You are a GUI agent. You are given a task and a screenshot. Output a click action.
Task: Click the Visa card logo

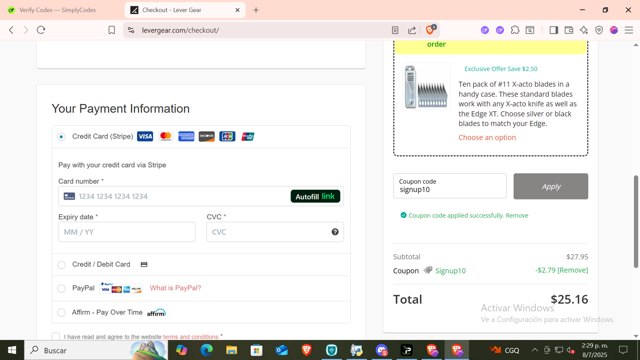click(x=145, y=136)
